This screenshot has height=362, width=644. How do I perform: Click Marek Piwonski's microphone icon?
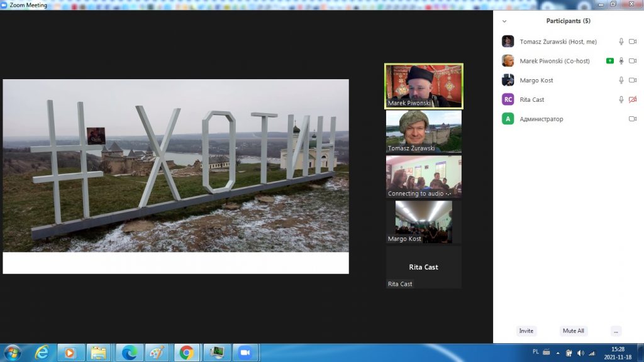(x=621, y=61)
